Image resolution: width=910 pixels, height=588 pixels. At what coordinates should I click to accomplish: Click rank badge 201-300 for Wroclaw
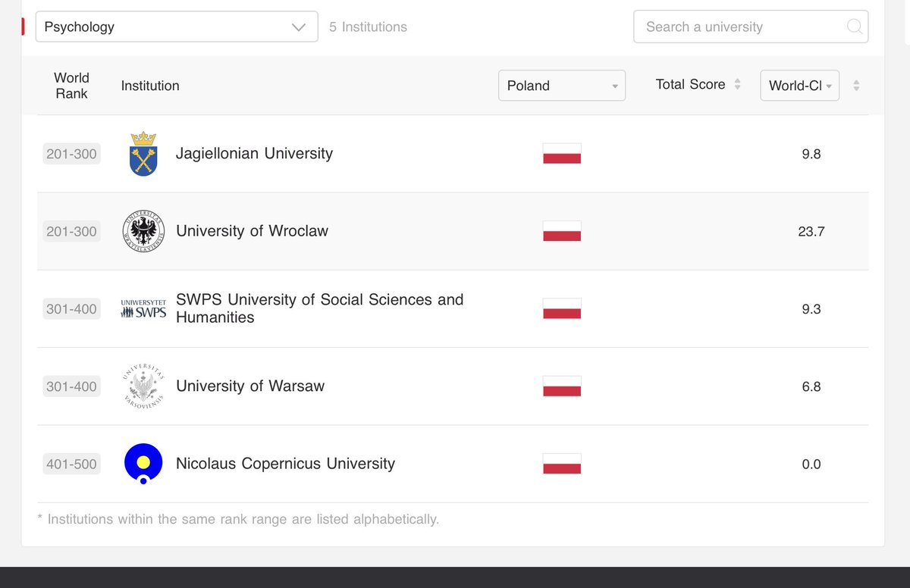click(71, 231)
